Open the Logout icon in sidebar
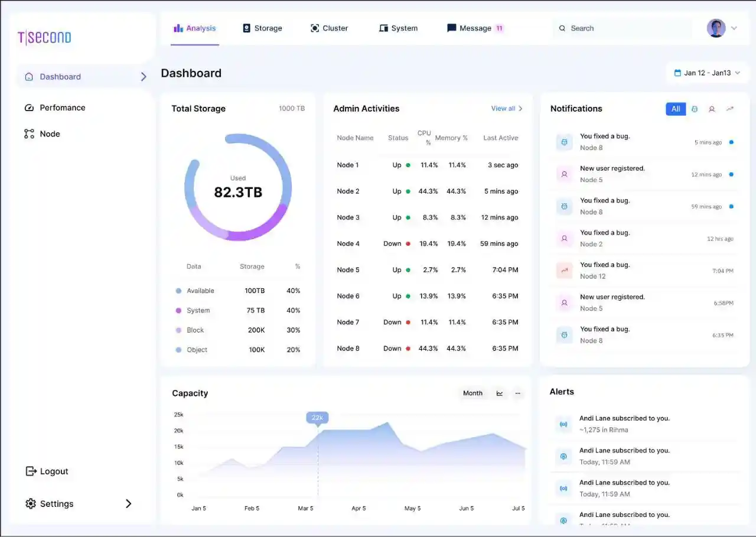 [x=31, y=471]
